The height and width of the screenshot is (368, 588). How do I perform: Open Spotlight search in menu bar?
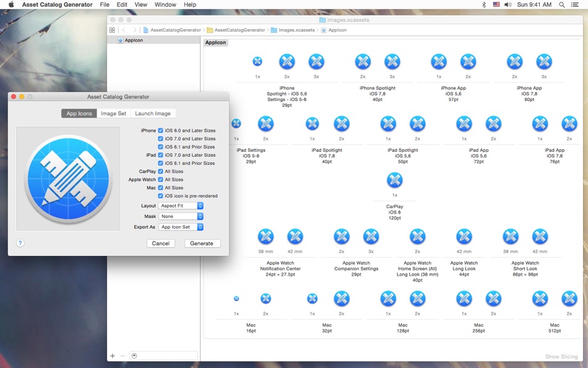(562, 4)
